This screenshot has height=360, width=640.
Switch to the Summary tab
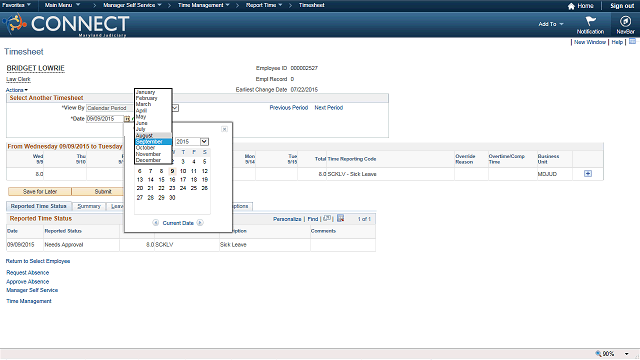pos(89,206)
